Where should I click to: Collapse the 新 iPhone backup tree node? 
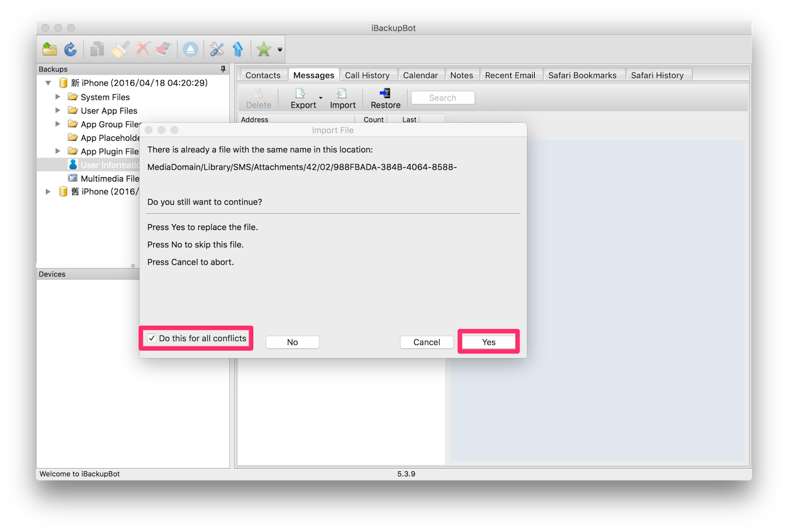[48, 83]
